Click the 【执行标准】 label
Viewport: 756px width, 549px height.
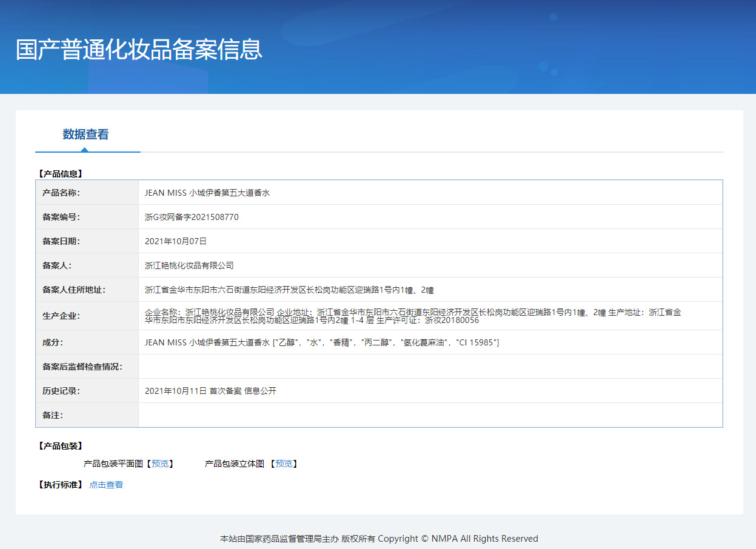point(60,485)
